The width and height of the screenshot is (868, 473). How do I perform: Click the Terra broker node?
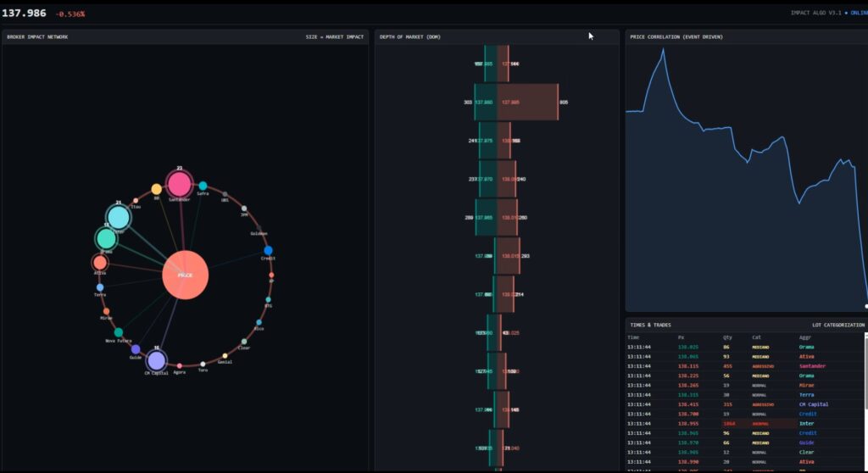[100, 287]
